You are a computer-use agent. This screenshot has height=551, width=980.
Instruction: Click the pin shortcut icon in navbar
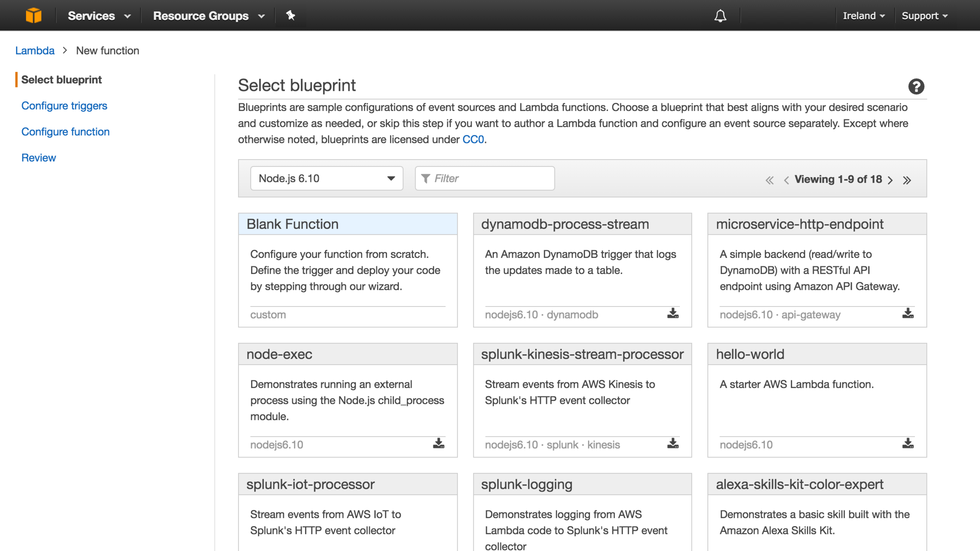290,16
